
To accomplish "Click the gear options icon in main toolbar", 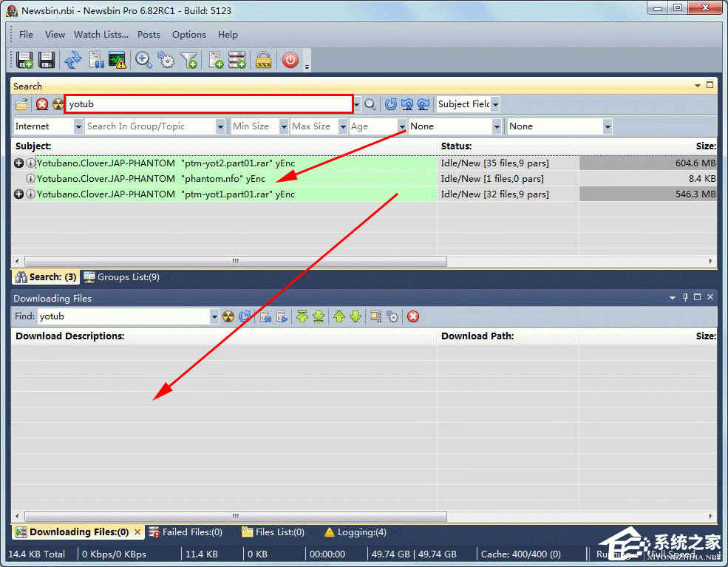I will tap(167, 60).
